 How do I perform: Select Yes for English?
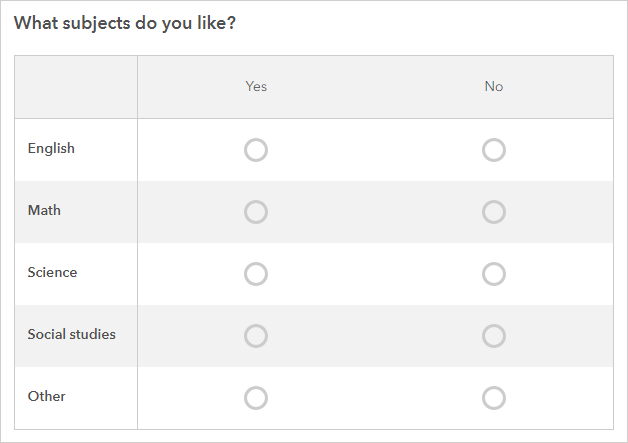[256, 150]
